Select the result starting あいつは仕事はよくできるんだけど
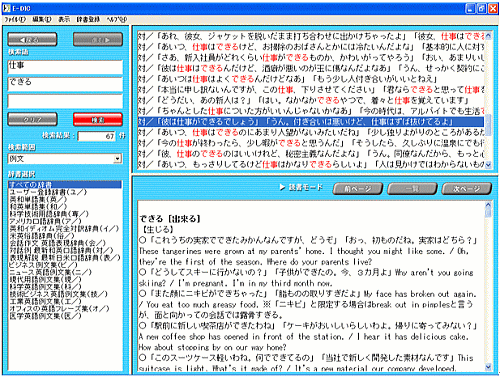This screenshot has width=500, height=377. click(x=311, y=79)
